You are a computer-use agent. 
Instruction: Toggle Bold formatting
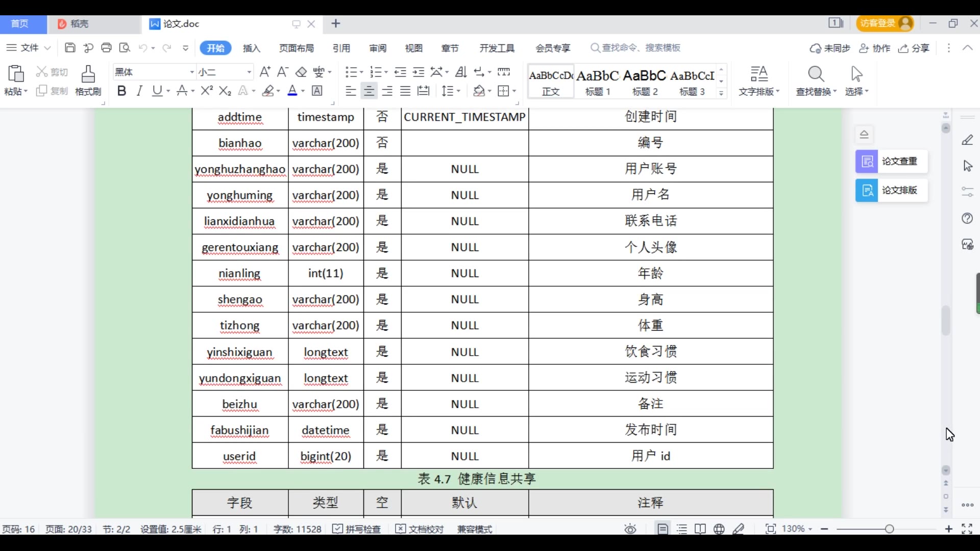121,91
